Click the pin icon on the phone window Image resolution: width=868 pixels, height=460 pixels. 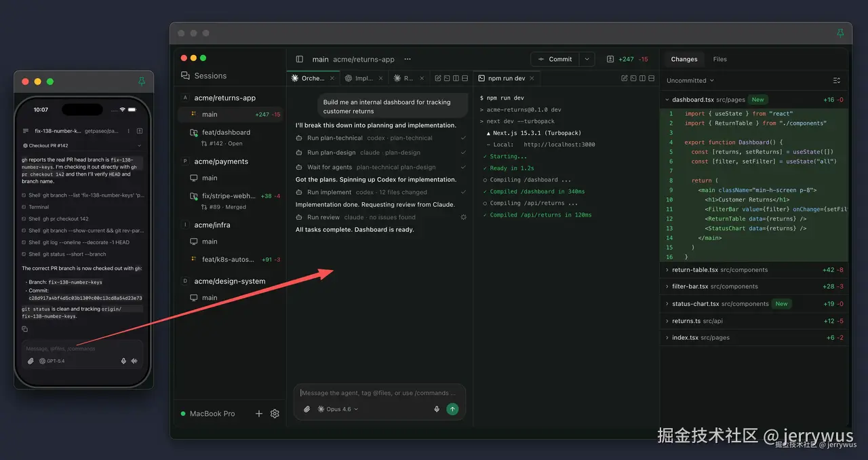(x=142, y=81)
